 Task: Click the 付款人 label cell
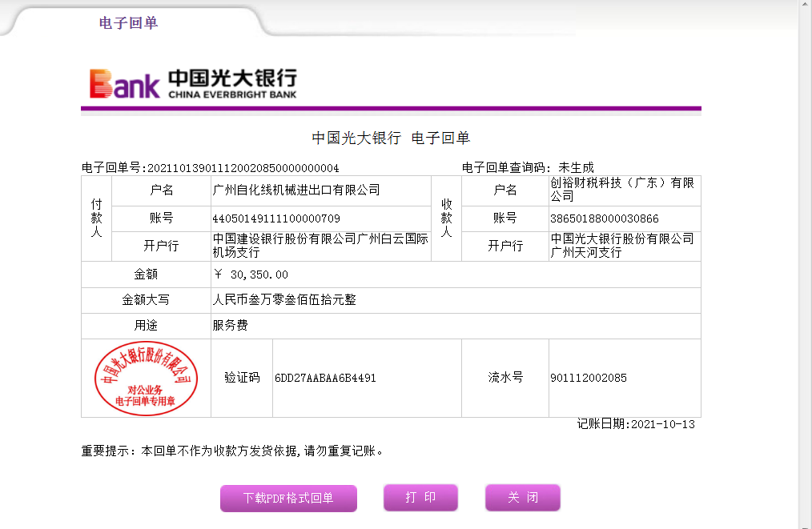(96, 218)
